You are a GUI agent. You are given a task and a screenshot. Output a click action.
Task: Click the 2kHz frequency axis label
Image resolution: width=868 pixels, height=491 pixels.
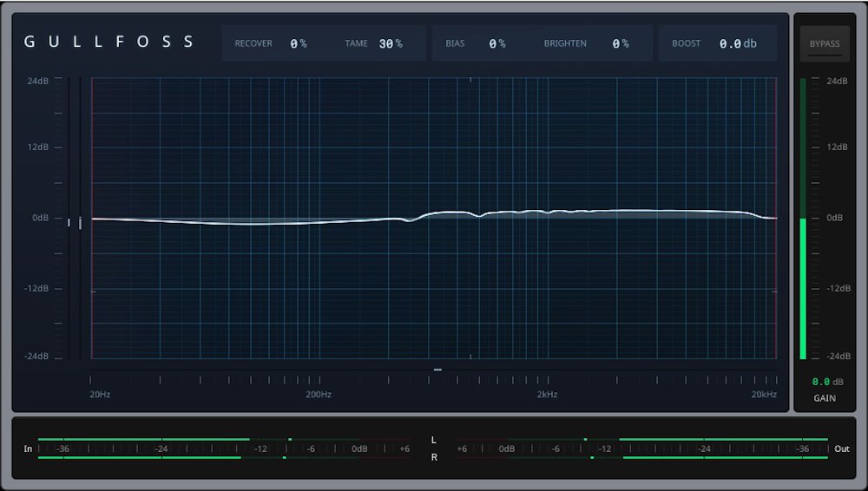coord(547,395)
